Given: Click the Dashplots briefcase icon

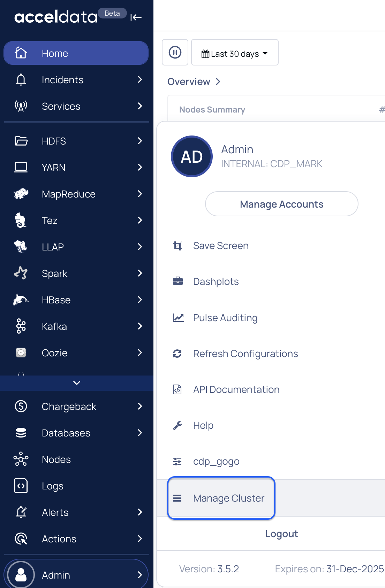Looking at the screenshot, I should [x=178, y=281].
